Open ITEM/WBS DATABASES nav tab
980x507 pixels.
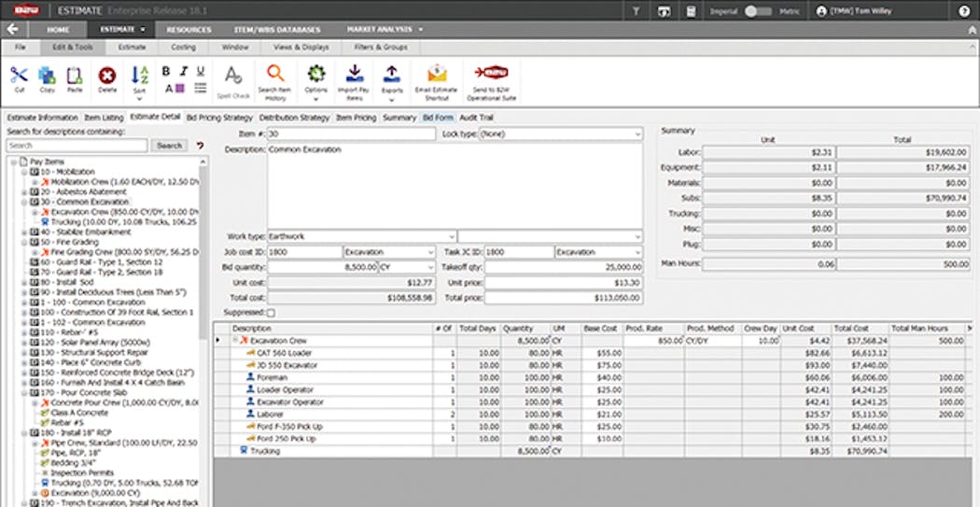(277, 29)
